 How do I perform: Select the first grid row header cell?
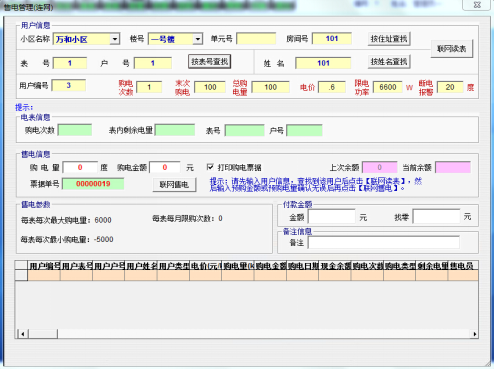(x=21, y=275)
